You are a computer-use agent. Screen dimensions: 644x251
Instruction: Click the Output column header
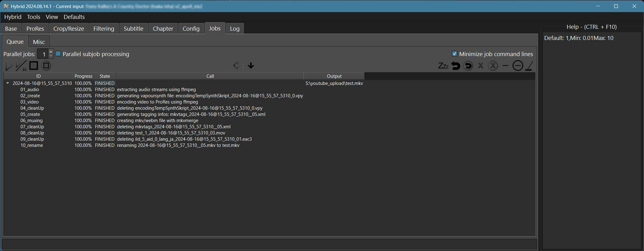pyautogui.click(x=334, y=76)
